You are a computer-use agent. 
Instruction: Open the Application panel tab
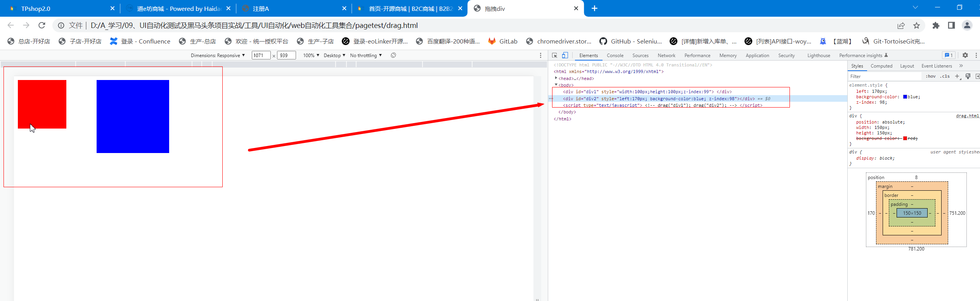(x=757, y=56)
